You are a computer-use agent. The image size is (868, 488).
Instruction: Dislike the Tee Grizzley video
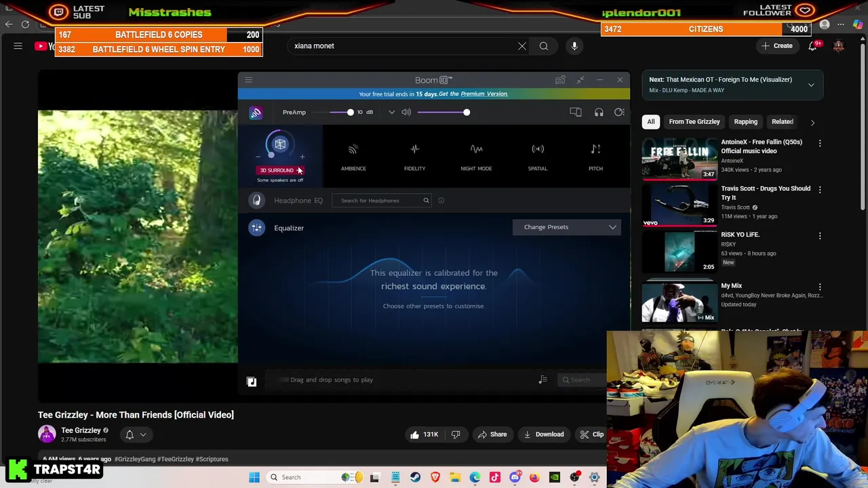coord(456,434)
